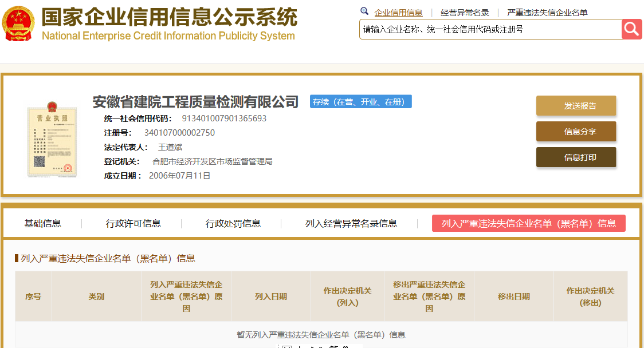The height and width of the screenshot is (348, 644).
Task: Focus the enterprise name search field
Action: pos(490,30)
